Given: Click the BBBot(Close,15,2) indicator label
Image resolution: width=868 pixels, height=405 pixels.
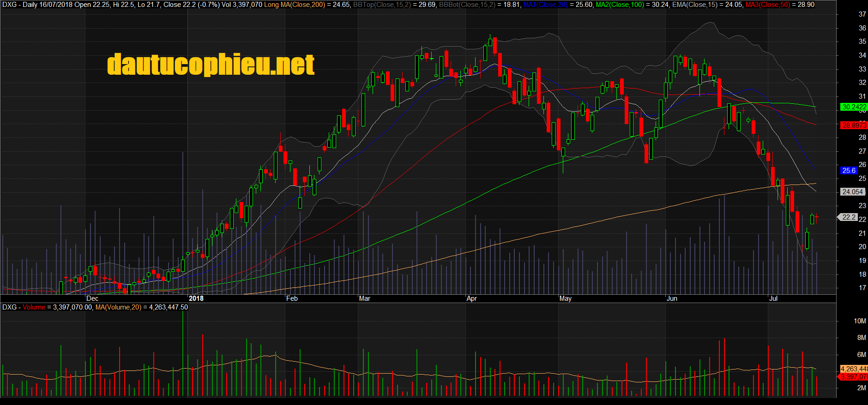Looking at the screenshot, I should click(x=467, y=5).
